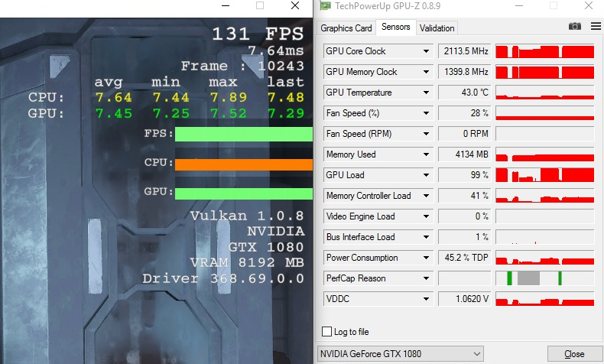The height and width of the screenshot is (364, 604).
Task: Click the GPU-Z screenshot camera icon
Action: click(575, 26)
